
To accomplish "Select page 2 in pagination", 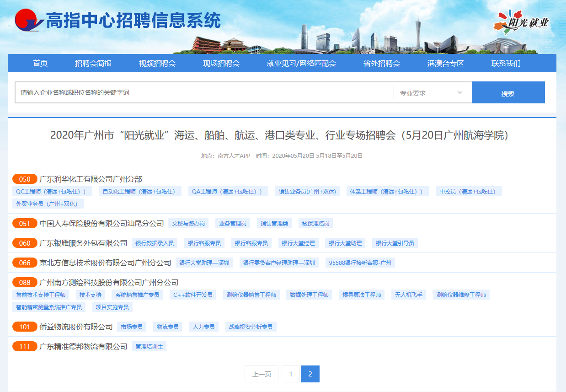I will (x=310, y=374).
